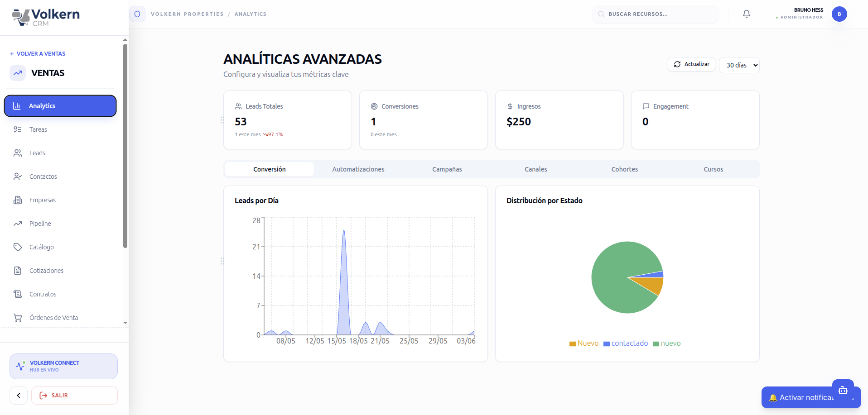
Task: Grab the drag handle beside Leads Totales card
Action: (222, 120)
